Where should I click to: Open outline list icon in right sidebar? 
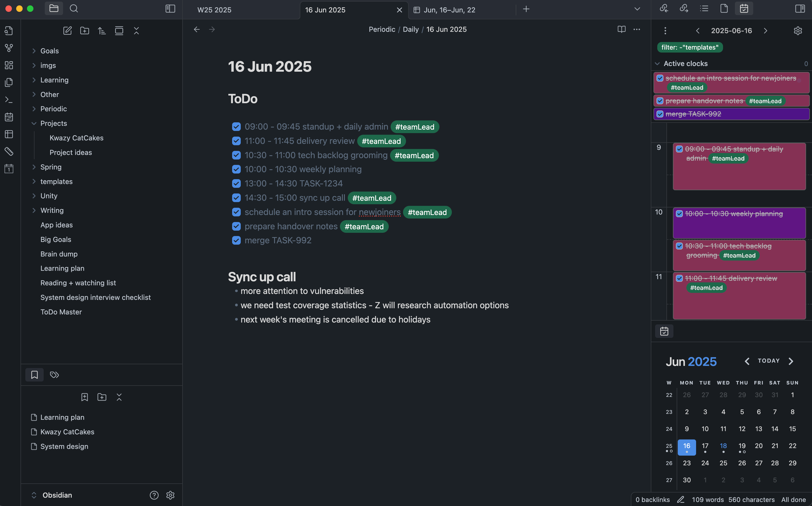pos(704,8)
